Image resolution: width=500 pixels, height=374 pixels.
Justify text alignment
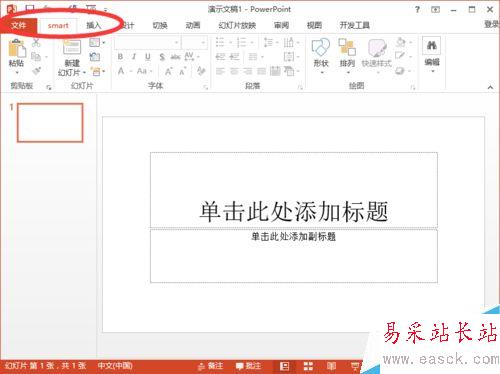click(261, 71)
